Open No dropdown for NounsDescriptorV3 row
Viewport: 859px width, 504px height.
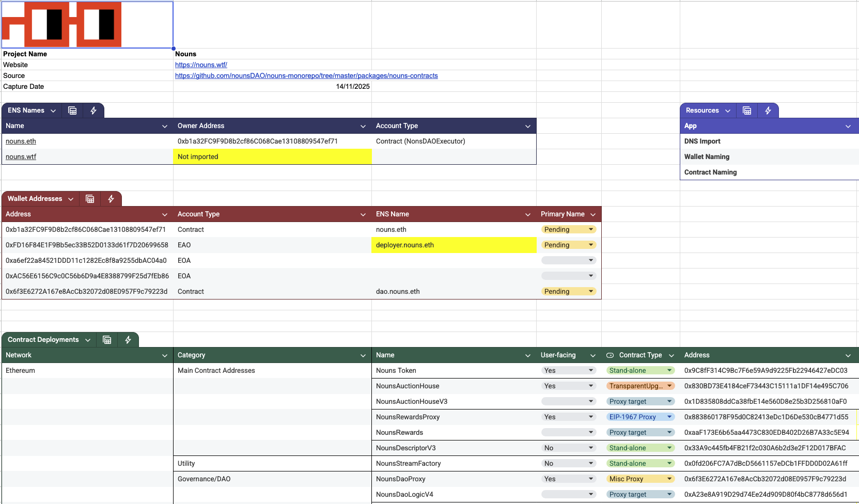tap(569, 448)
